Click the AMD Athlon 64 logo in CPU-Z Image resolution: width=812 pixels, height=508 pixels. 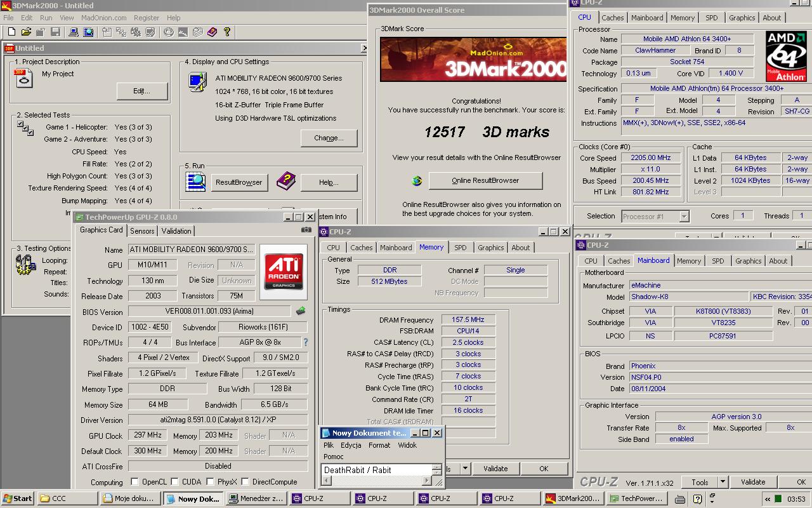tap(786, 56)
